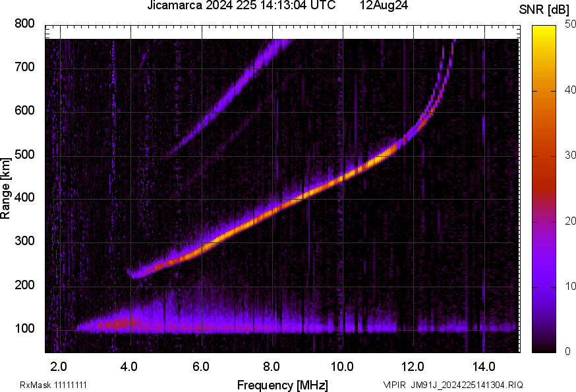Click the 'Frequency [MHz]' x-axis label
Viewport: 576px width, 392px height.
coord(283,385)
